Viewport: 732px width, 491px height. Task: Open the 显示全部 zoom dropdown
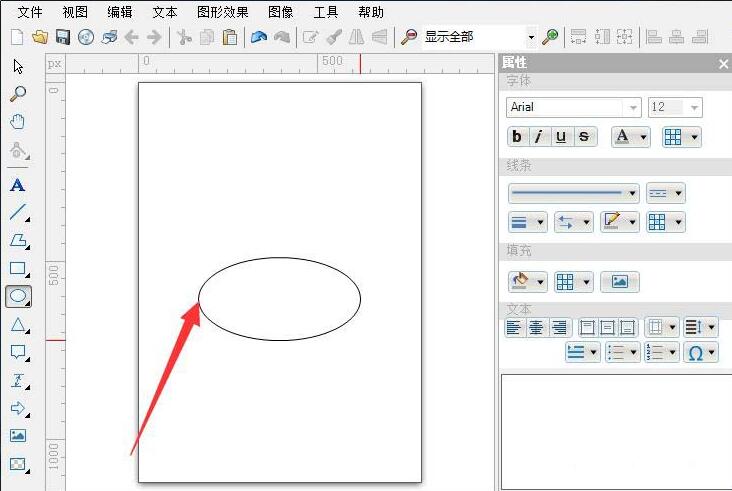point(531,37)
